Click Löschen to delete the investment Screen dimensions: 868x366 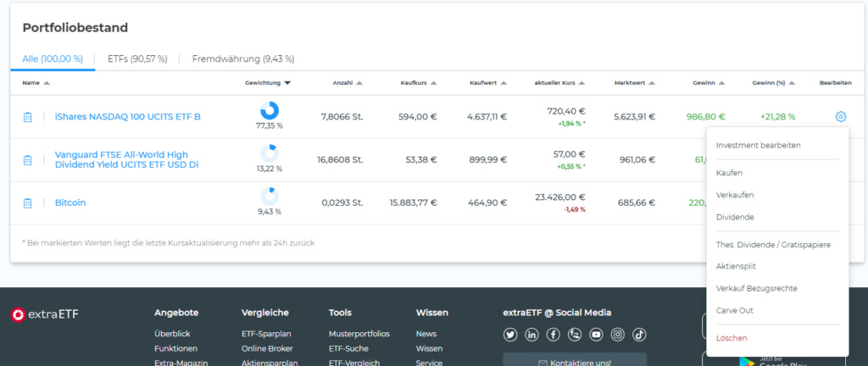tap(732, 338)
